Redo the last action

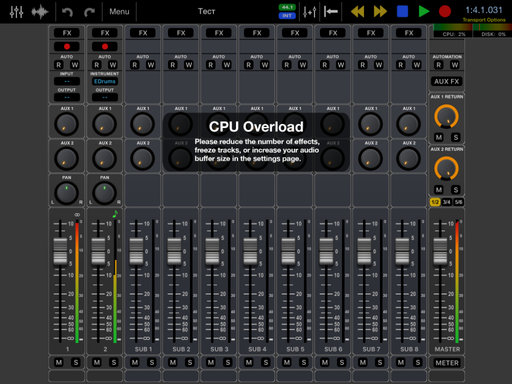[x=89, y=12]
